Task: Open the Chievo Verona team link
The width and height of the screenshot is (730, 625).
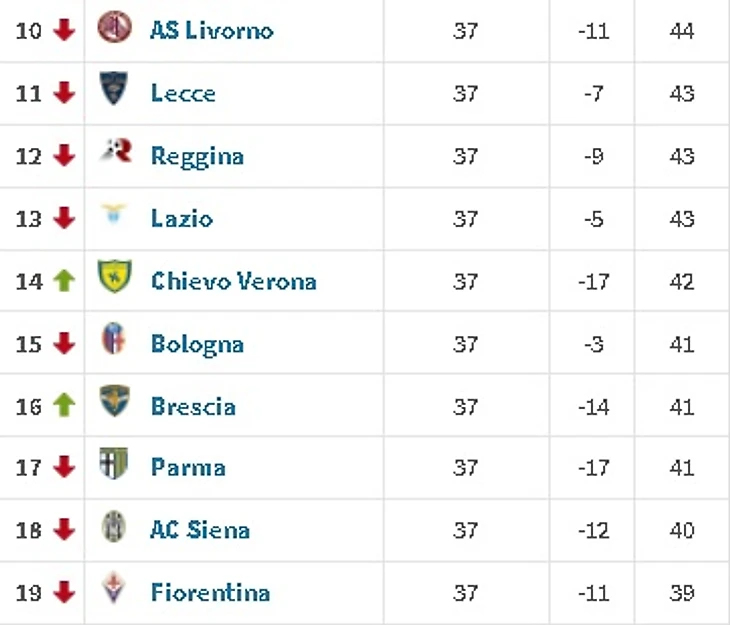Action: 234,281
